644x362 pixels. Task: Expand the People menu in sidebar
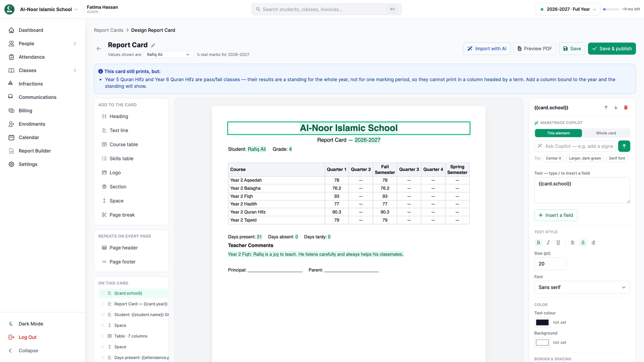43,43
